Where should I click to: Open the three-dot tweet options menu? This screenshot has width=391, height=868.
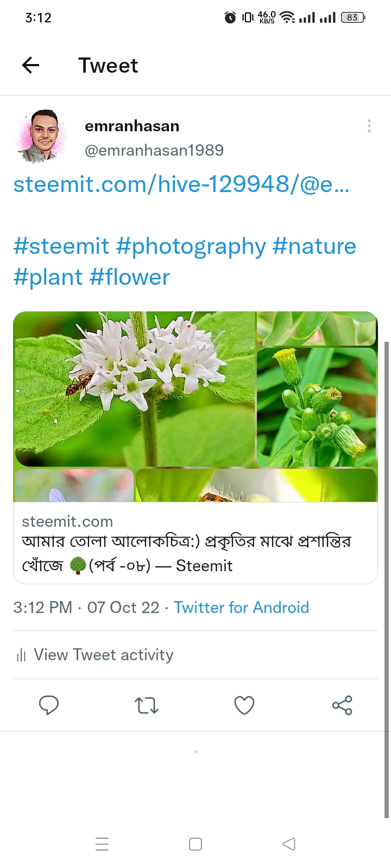pyautogui.click(x=369, y=126)
